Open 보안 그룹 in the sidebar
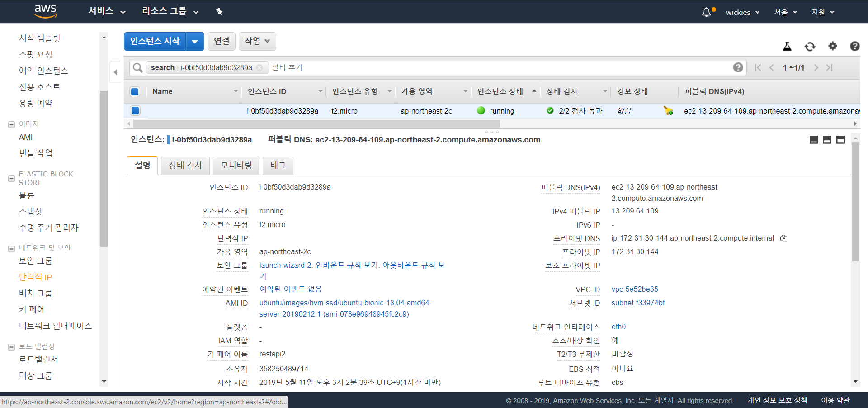The width and height of the screenshot is (868, 408). [36, 261]
